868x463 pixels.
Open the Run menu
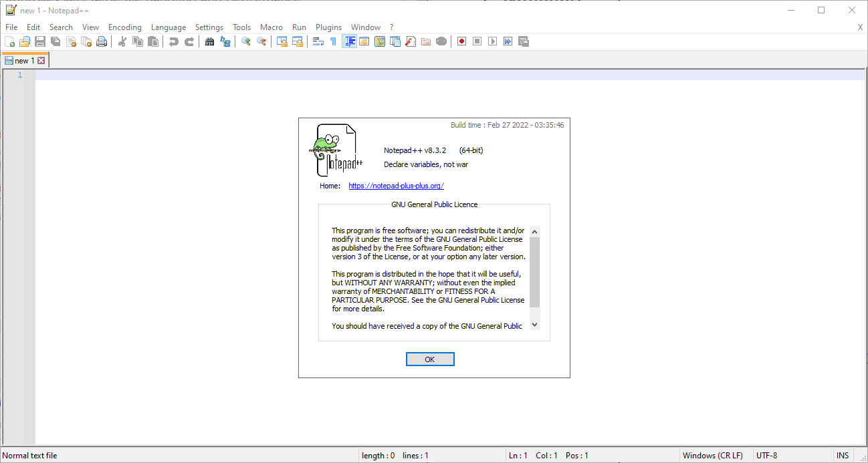pos(298,27)
